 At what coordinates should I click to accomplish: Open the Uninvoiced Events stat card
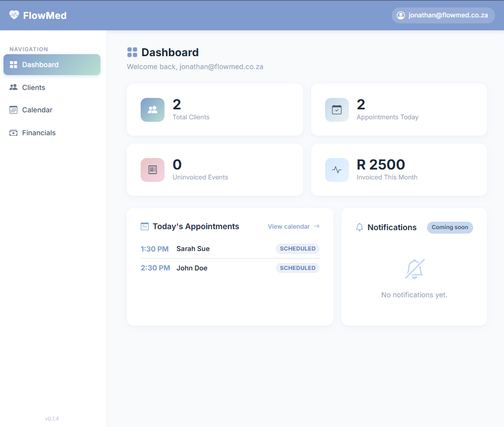(x=215, y=170)
